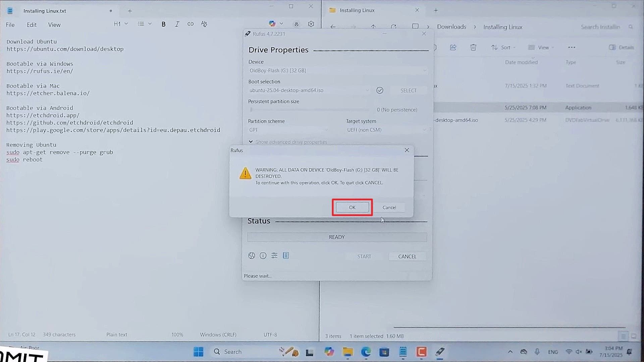The height and width of the screenshot is (362, 644).
Task: Click OK in the Rufus warning dialog
Action: click(352, 207)
